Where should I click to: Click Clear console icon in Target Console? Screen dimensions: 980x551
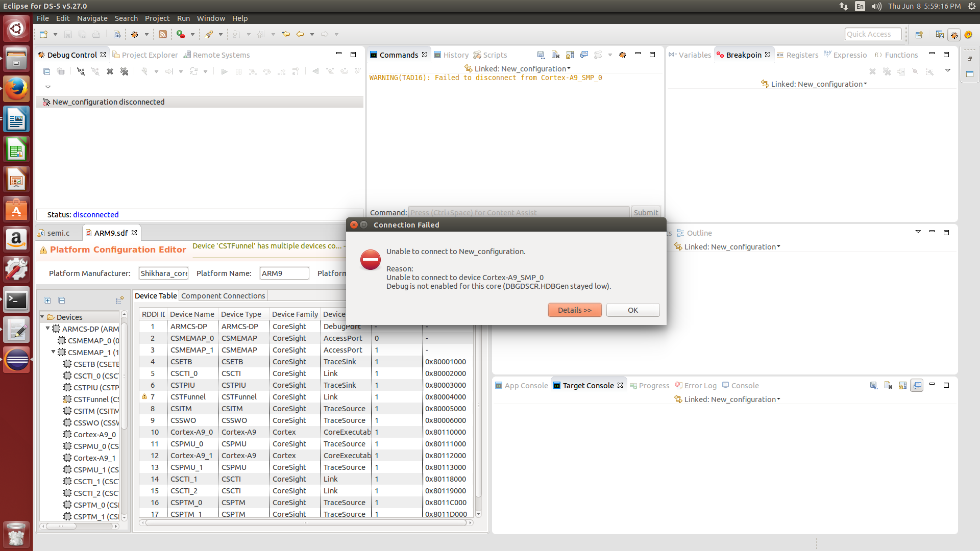[x=888, y=386]
